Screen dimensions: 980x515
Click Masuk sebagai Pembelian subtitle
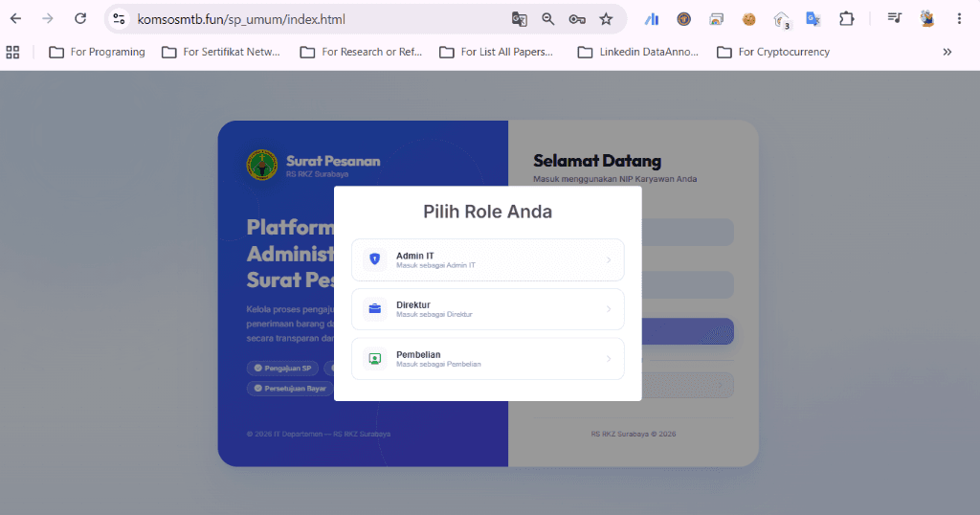pyautogui.click(x=438, y=365)
